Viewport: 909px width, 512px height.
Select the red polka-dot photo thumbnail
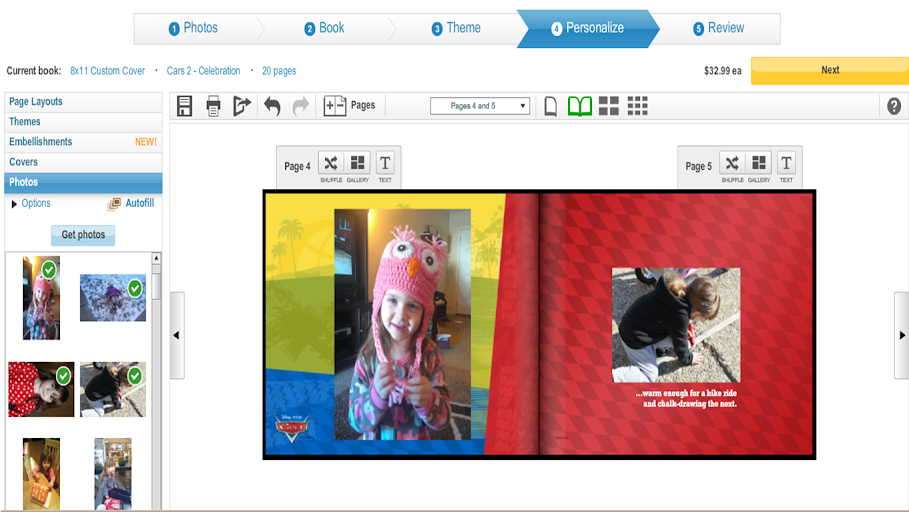pos(41,390)
